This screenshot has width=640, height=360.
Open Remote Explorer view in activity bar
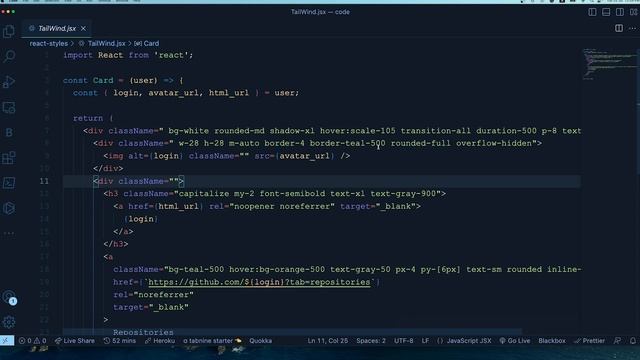tap(9, 107)
